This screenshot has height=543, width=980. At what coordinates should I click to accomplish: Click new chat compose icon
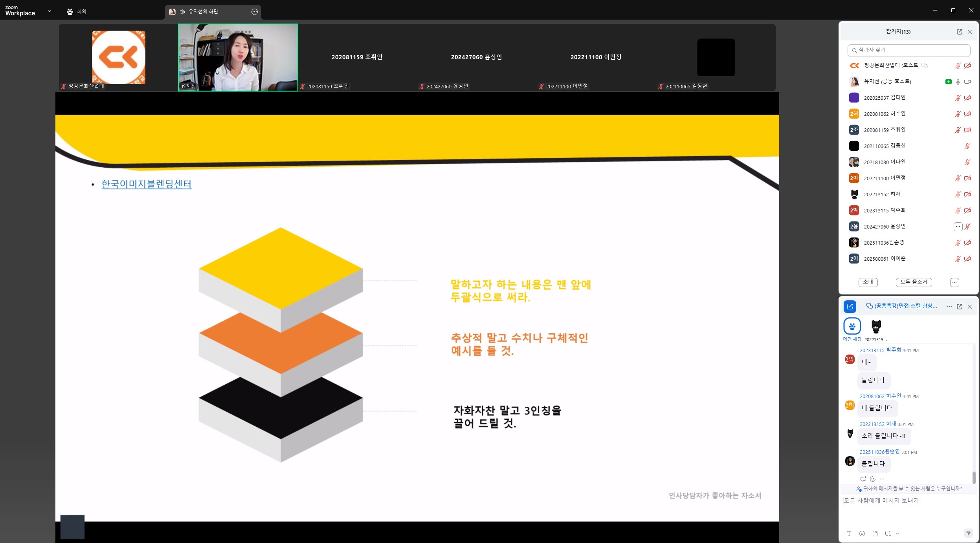pyautogui.click(x=850, y=307)
